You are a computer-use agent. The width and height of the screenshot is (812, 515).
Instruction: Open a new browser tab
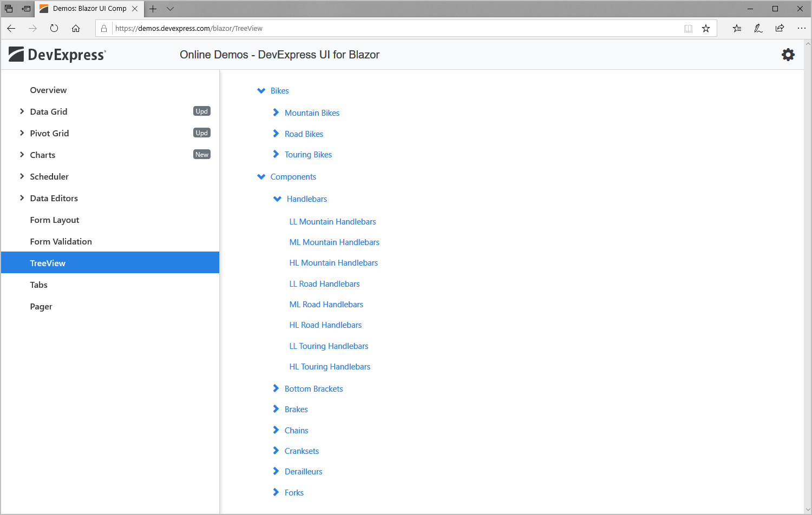(153, 9)
